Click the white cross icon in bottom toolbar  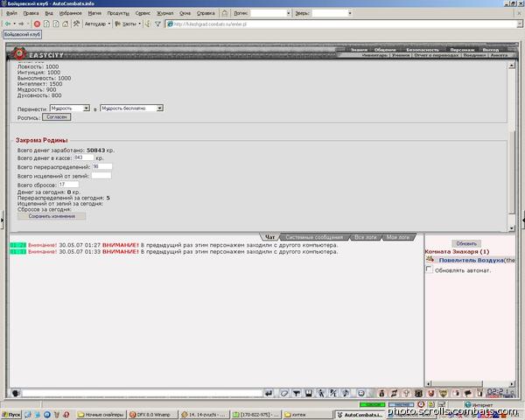click(407, 393)
